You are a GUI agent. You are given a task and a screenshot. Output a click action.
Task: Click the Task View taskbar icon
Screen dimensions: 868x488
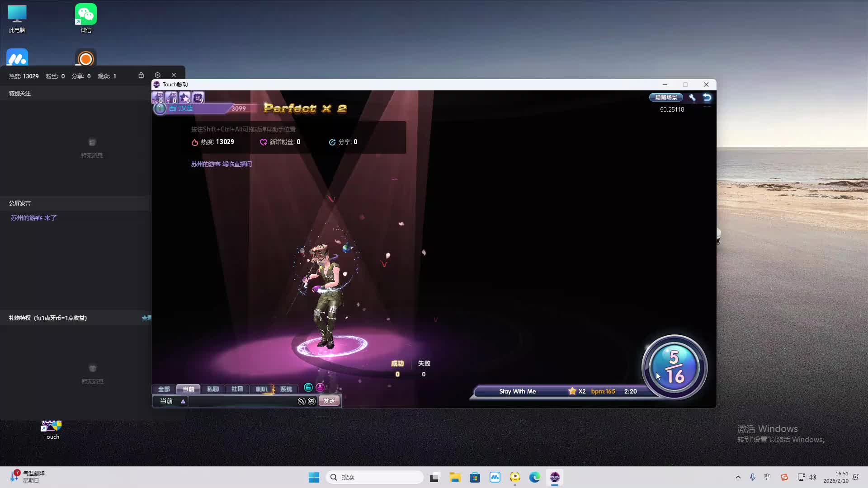point(434,477)
